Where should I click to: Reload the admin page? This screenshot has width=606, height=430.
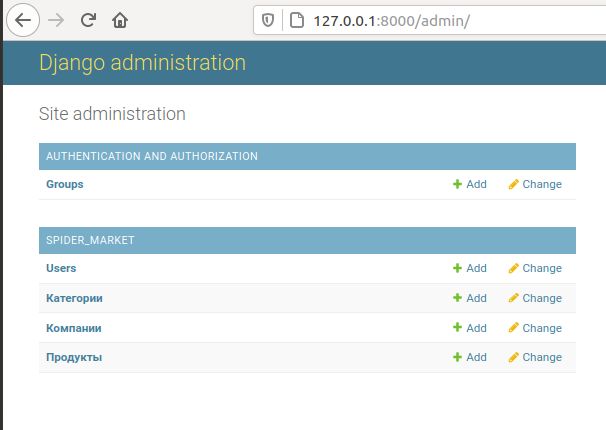pos(88,20)
